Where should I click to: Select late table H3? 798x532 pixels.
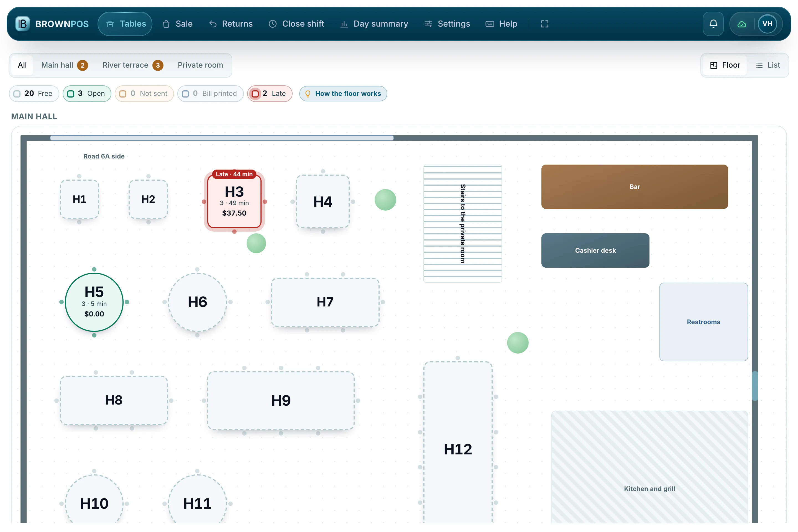[x=234, y=201]
